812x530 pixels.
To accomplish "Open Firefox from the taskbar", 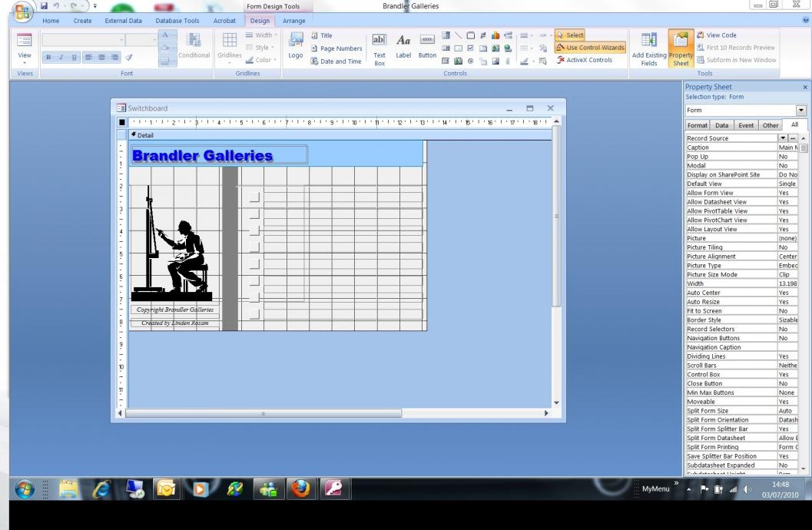I will pyautogui.click(x=301, y=489).
